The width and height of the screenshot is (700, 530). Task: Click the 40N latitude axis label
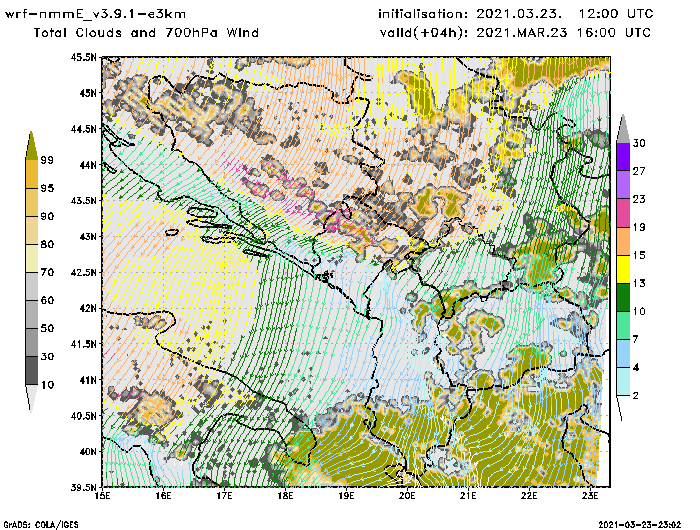click(x=88, y=451)
